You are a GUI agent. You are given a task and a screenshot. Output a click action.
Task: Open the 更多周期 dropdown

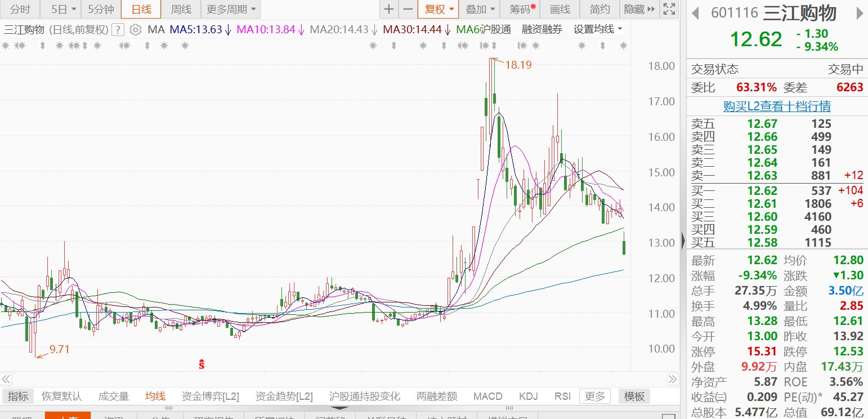click(x=230, y=9)
